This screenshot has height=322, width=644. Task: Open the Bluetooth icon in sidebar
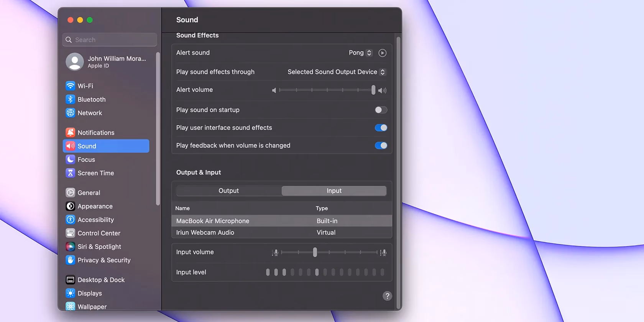(x=70, y=99)
